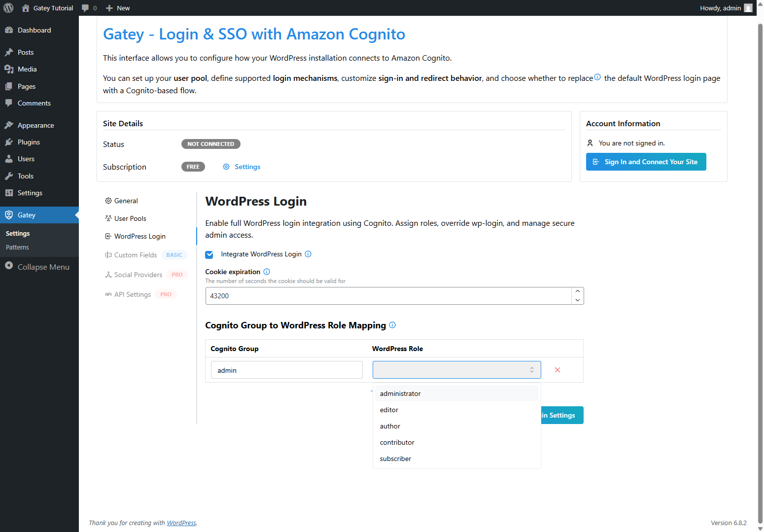The height and width of the screenshot is (532, 764).
Task: Open the Posts menu
Action: [39, 52]
